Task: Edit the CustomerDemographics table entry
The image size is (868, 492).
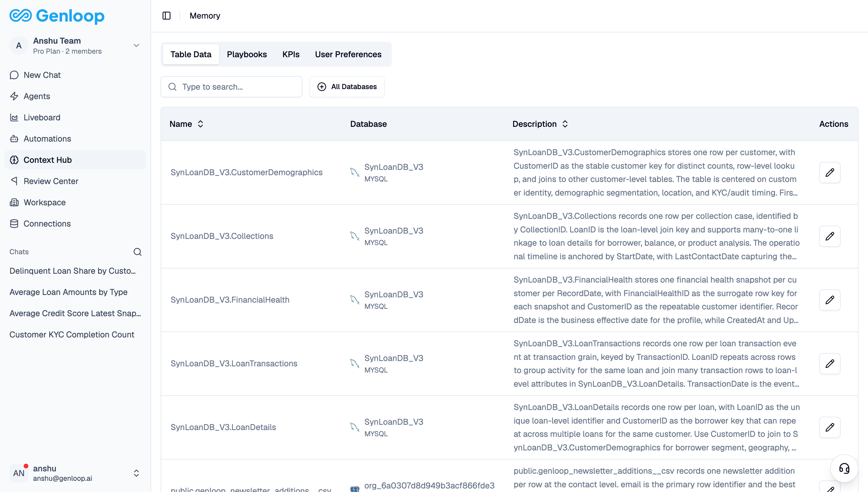Action: [829, 173]
